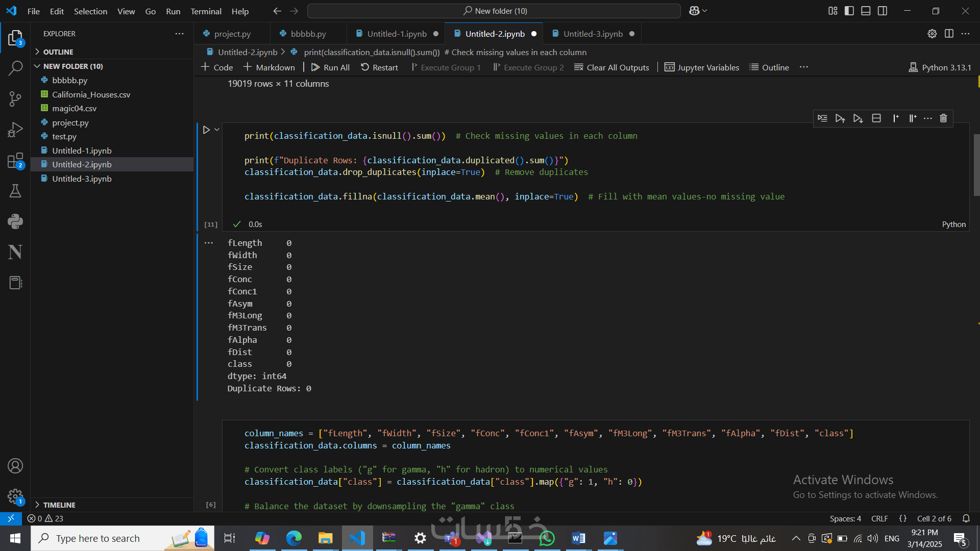Split the cell using toolbar icon

(876, 118)
